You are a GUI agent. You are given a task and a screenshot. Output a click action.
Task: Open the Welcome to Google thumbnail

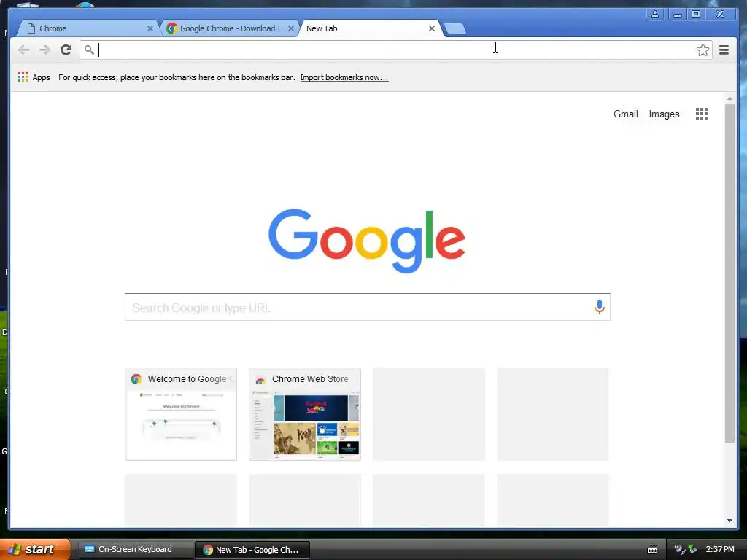[x=181, y=414]
